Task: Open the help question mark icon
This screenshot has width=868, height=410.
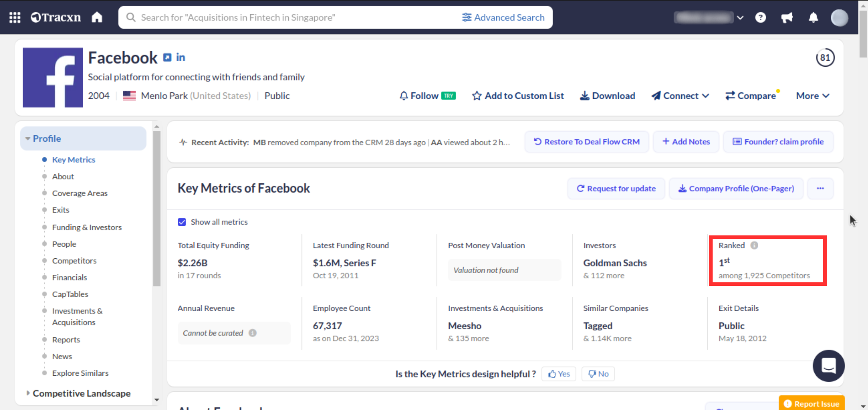Action: [x=760, y=18]
